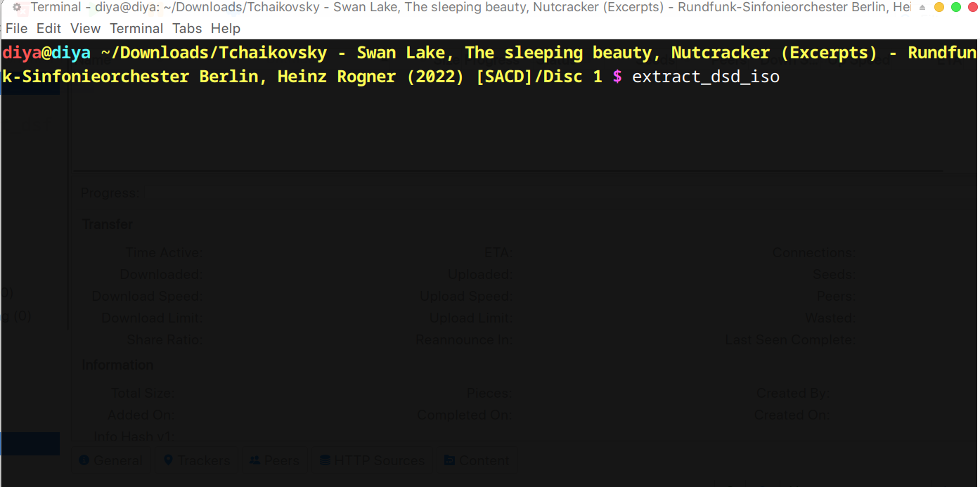This screenshot has width=980, height=487.
Task: Click the shade (roll-up) arrow in title bar
Action: tap(921, 8)
